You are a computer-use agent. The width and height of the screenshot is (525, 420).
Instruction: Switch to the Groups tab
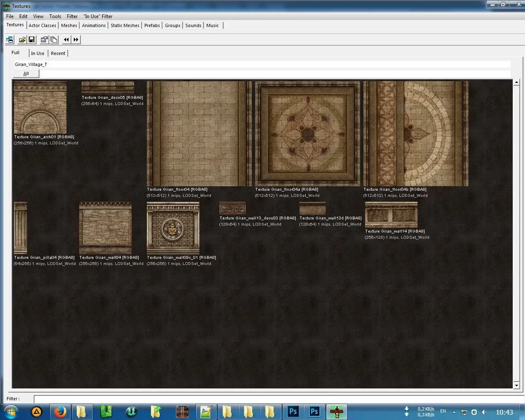(173, 25)
